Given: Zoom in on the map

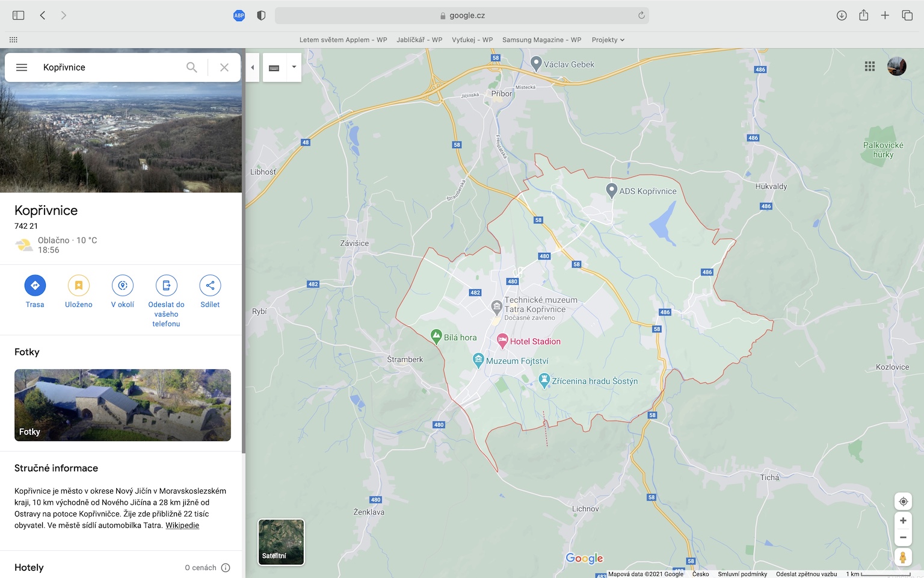Looking at the screenshot, I should pos(903,521).
